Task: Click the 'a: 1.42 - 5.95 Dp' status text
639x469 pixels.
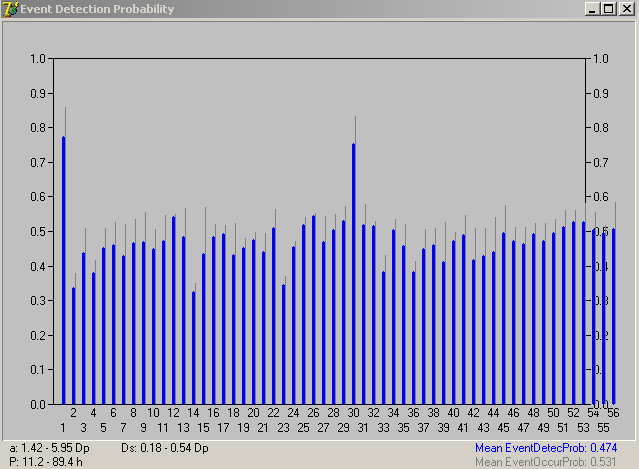Action: [49, 448]
